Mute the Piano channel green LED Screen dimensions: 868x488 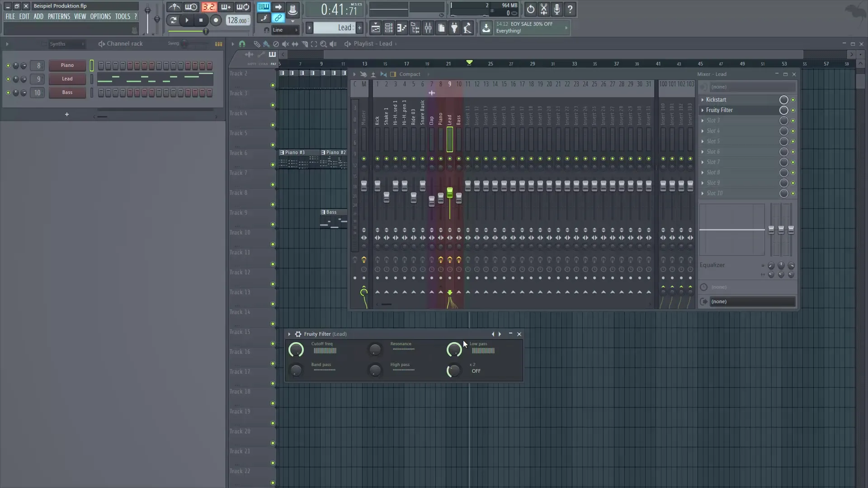point(8,66)
